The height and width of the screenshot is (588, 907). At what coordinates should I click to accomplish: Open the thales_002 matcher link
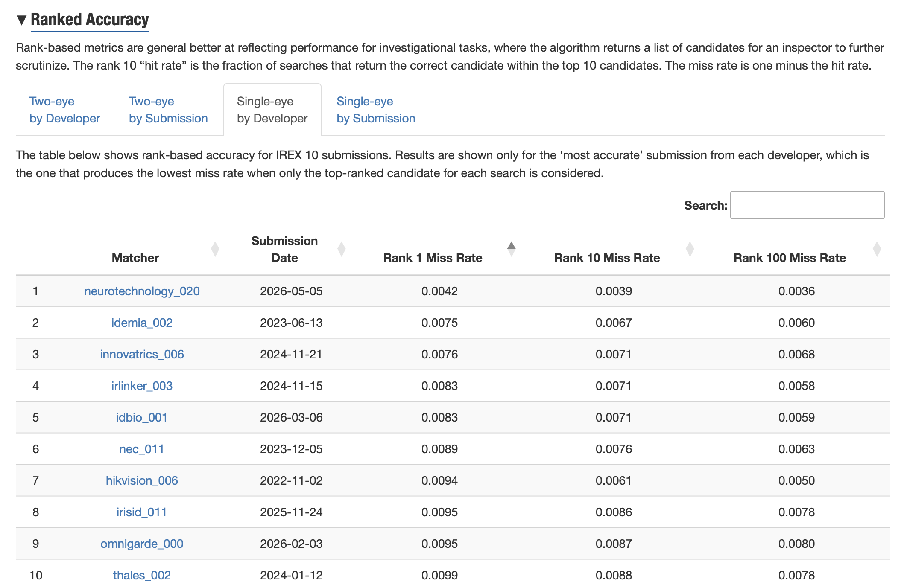coord(142,575)
